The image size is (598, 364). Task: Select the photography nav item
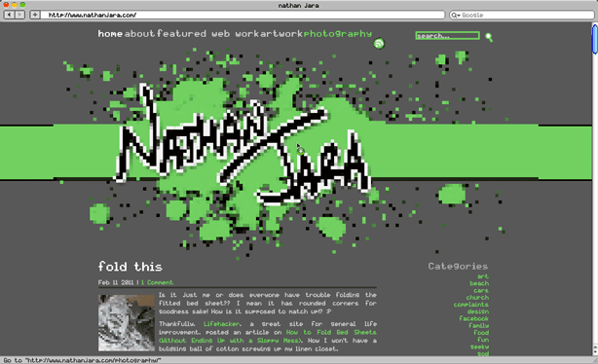(x=338, y=34)
